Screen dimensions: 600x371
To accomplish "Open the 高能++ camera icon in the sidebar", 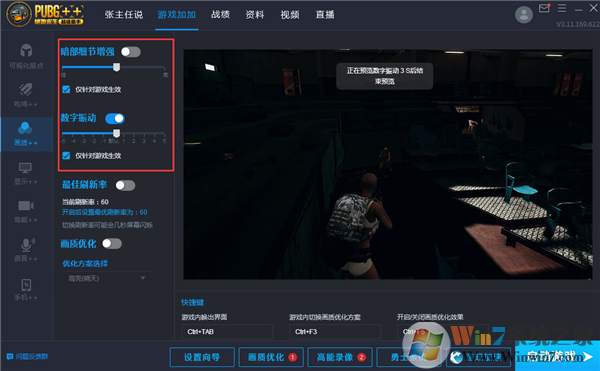I will 26,206.
